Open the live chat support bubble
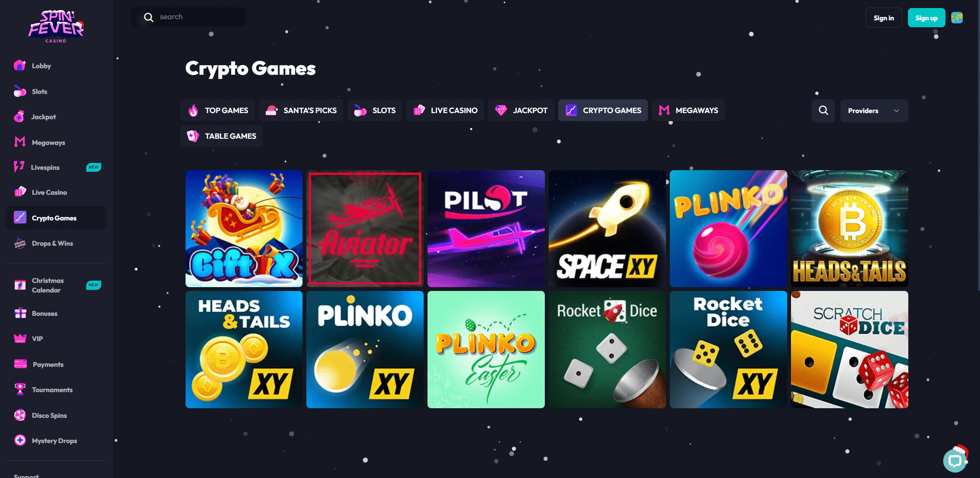Image resolution: width=980 pixels, height=478 pixels. pyautogui.click(x=955, y=460)
